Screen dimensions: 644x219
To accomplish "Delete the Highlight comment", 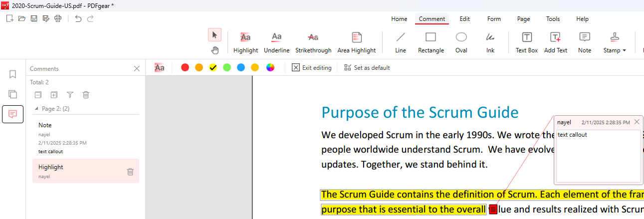I will (130, 172).
